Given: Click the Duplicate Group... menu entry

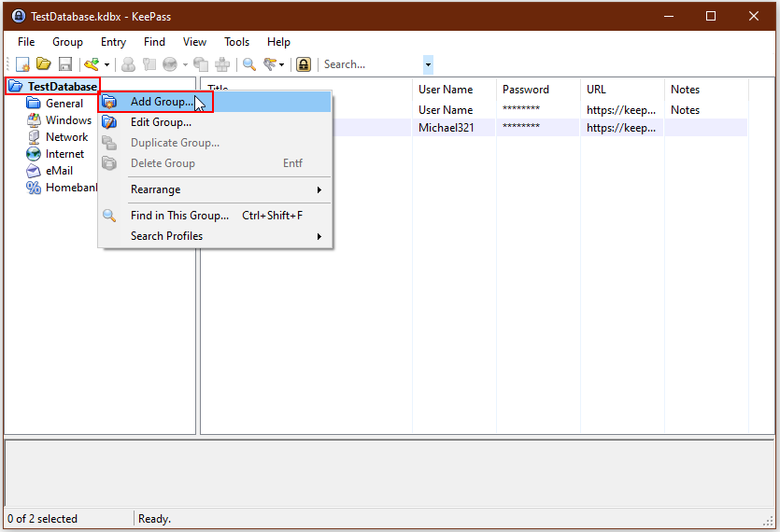Looking at the screenshot, I should 215,143.
